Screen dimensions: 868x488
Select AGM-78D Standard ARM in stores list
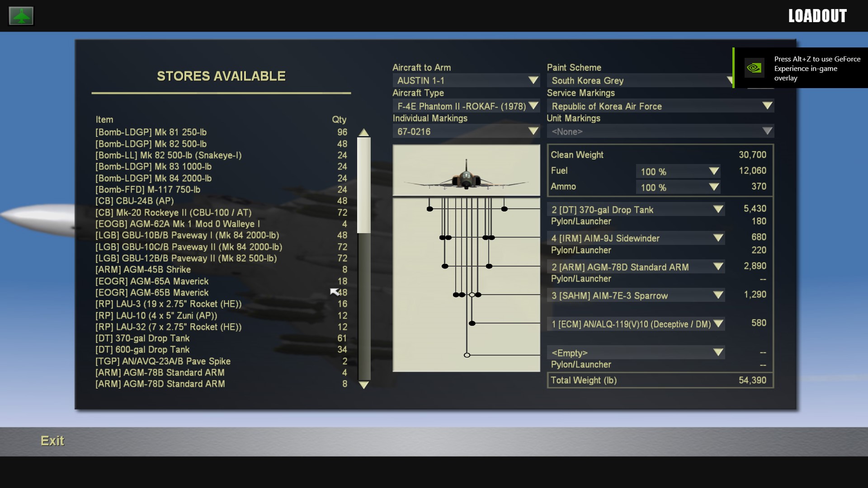coord(222,384)
